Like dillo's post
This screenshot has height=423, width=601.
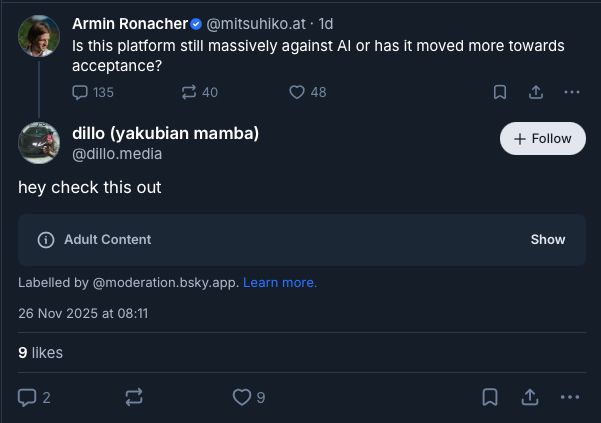241,397
